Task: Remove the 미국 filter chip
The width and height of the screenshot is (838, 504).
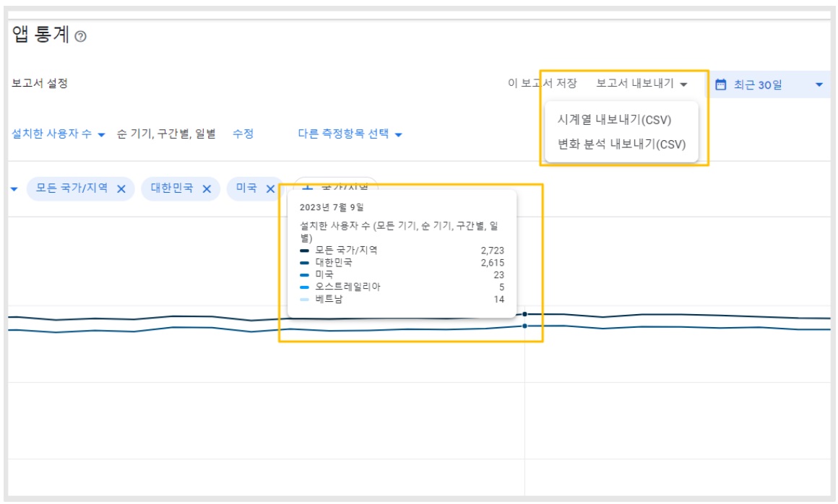Action: (x=270, y=189)
